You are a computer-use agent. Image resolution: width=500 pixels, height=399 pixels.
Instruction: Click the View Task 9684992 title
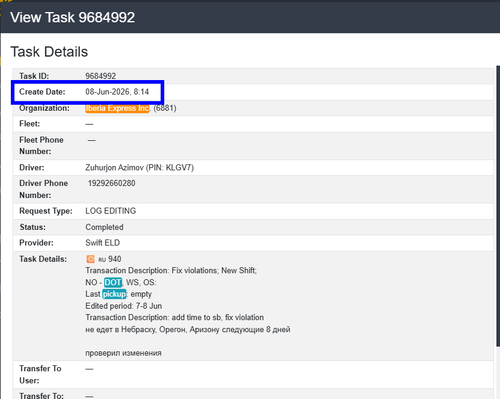[x=73, y=17]
